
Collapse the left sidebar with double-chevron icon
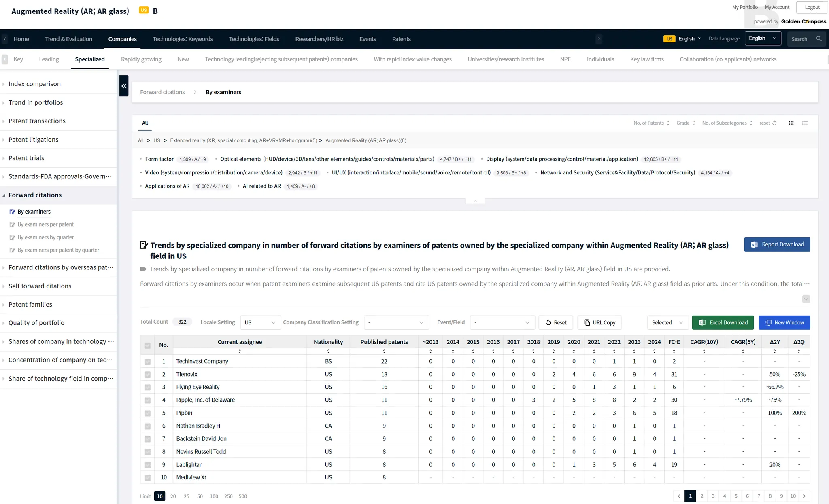point(124,86)
